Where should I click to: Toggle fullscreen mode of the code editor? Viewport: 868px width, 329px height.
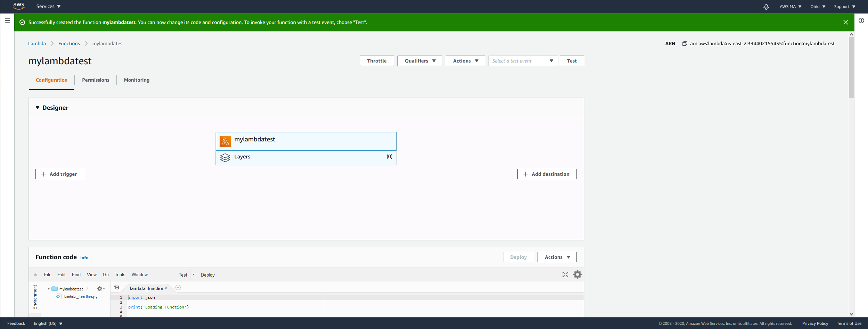[x=565, y=274]
